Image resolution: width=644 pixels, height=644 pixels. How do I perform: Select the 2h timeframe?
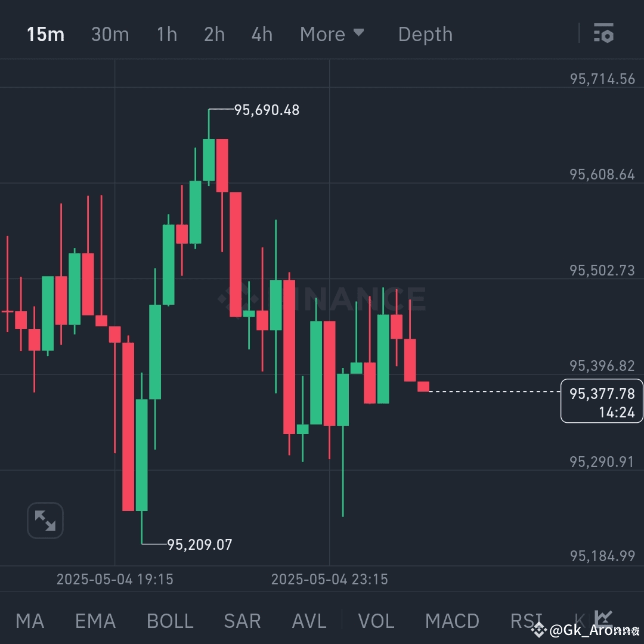point(214,34)
